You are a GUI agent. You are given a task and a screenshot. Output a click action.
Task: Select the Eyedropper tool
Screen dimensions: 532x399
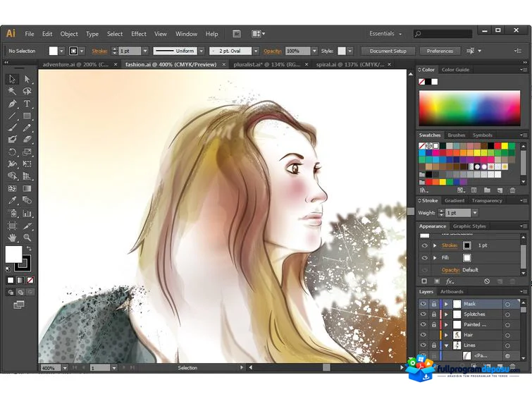click(x=12, y=200)
